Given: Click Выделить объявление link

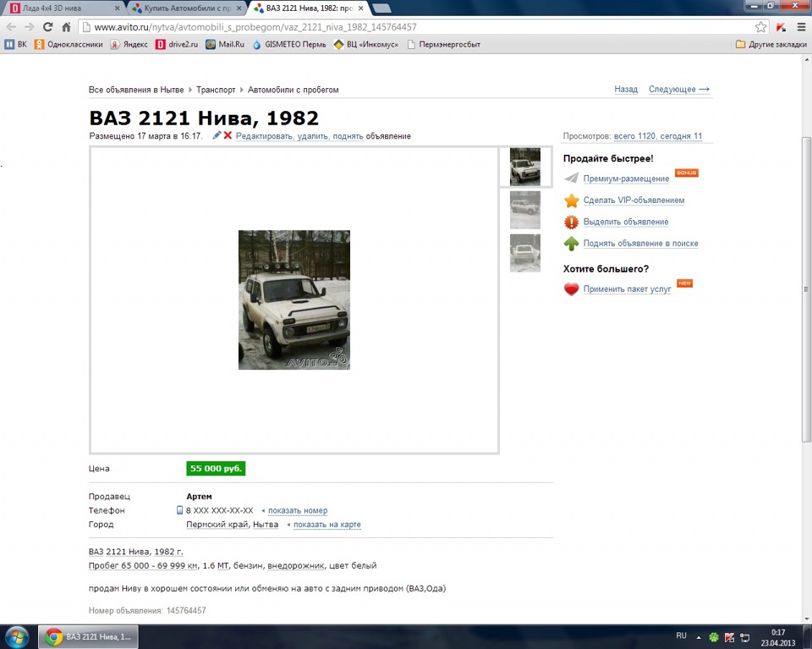Looking at the screenshot, I should click(626, 222).
